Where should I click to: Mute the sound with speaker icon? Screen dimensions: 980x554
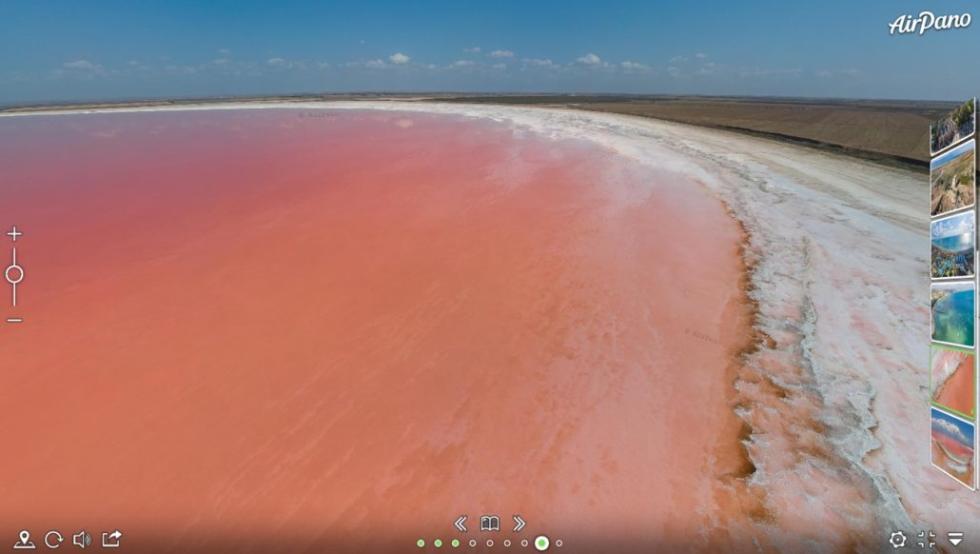82,540
